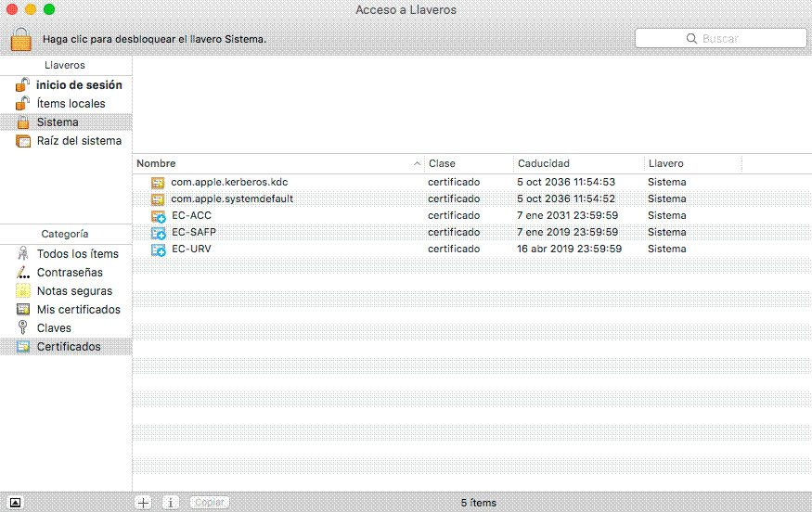Image resolution: width=812 pixels, height=512 pixels.
Task: Click expiry '7 ene 2031 23:59:59'
Action: coord(568,215)
